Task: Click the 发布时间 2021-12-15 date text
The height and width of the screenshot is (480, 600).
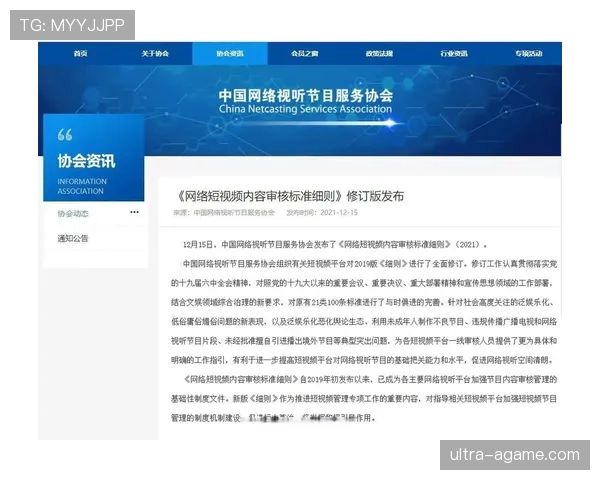Action: pyautogui.click(x=322, y=213)
